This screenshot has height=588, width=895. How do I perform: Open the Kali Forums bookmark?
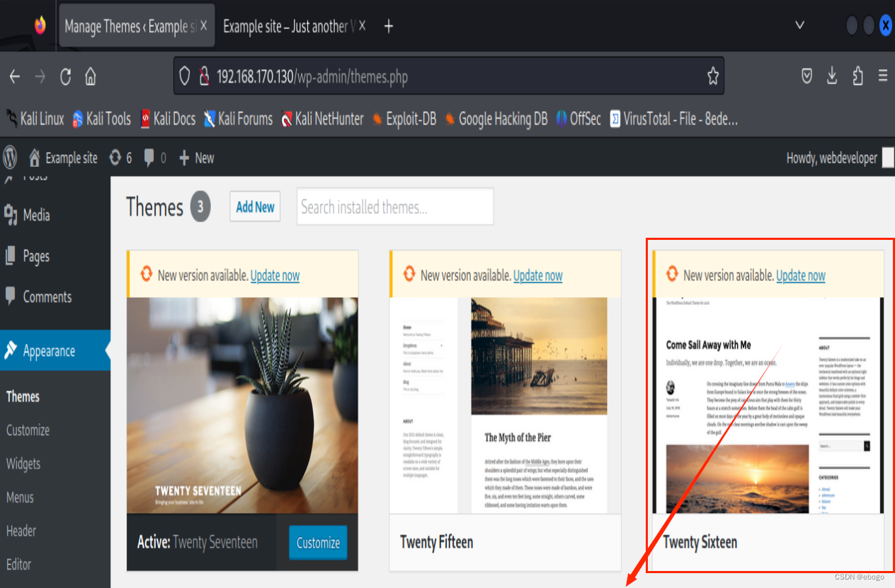click(238, 118)
